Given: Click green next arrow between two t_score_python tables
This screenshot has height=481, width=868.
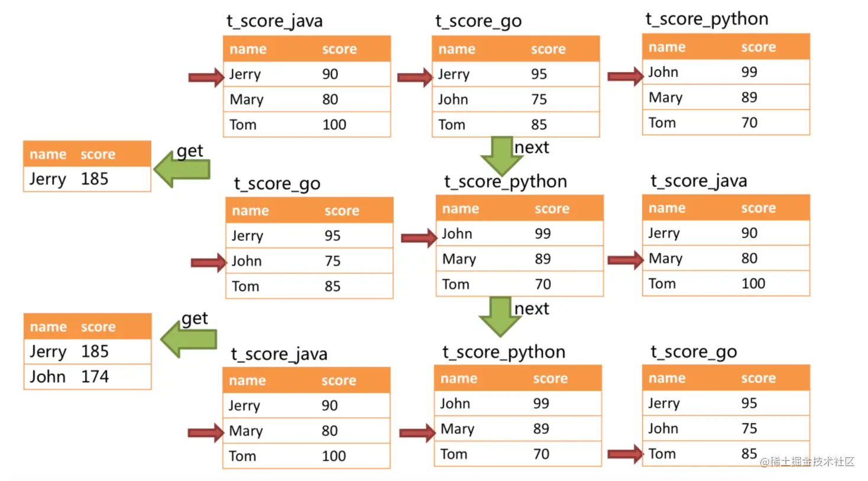Looking at the screenshot, I should (x=500, y=316).
